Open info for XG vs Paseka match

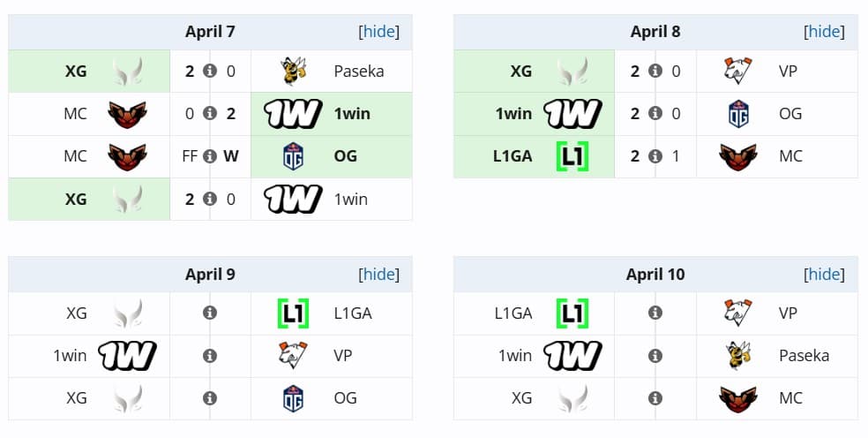click(210, 72)
